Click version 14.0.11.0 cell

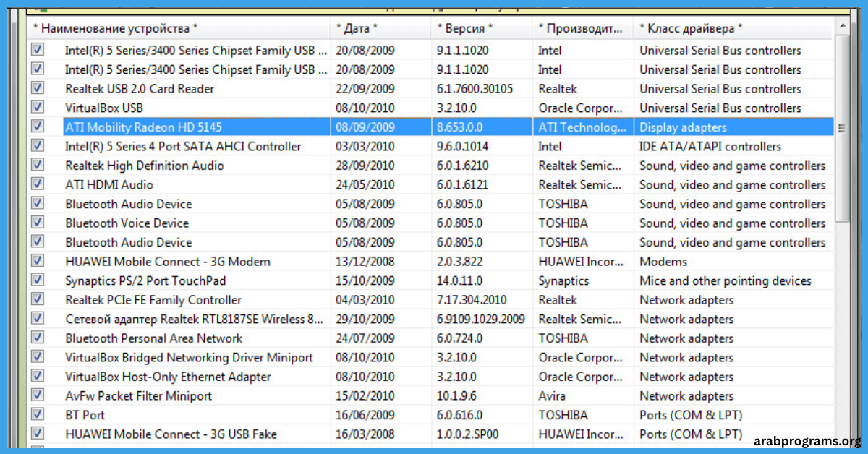[460, 280]
